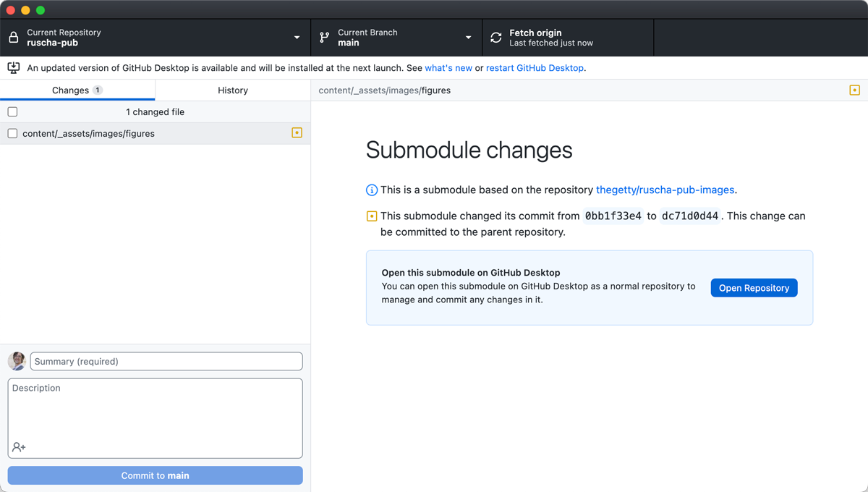
Task: Switch to the History tab
Action: pyautogui.click(x=233, y=90)
